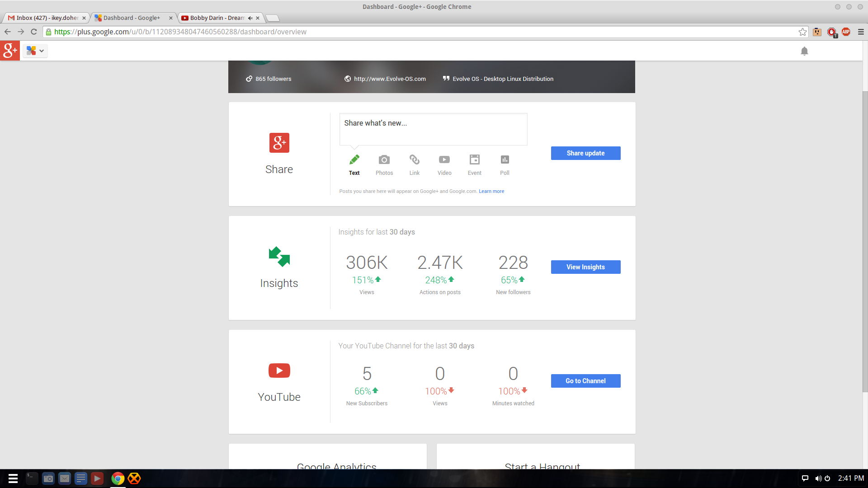The width and height of the screenshot is (868, 488).
Task: Switch to the Gmail Inbox tab
Action: 45,18
